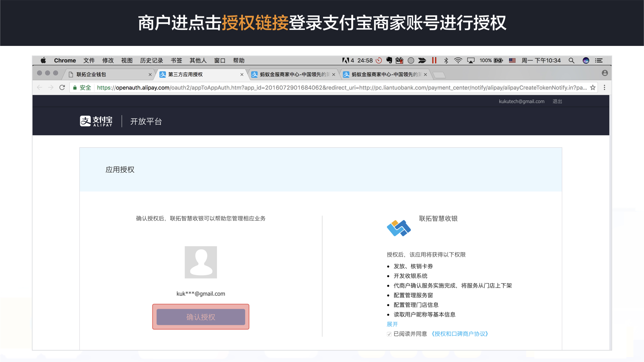Screen dimensions: 644x362
Task: Click kukutech@gmail.com account link
Action: coord(522,101)
